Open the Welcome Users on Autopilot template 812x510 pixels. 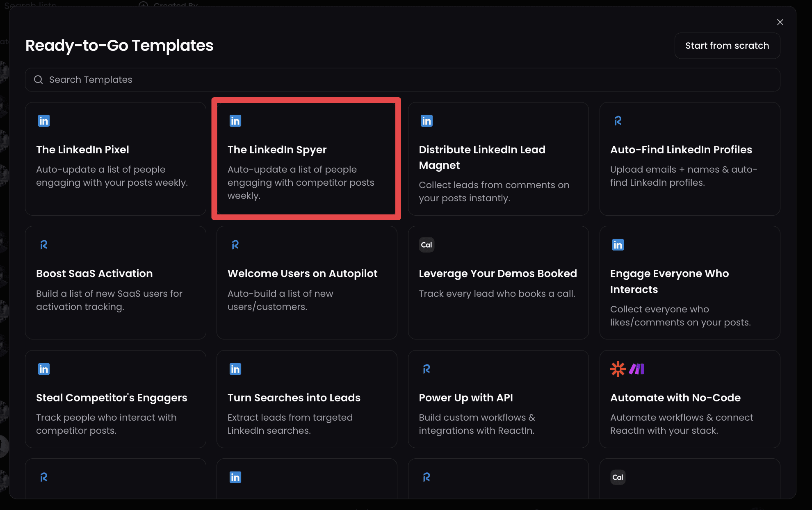[x=307, y=282]
